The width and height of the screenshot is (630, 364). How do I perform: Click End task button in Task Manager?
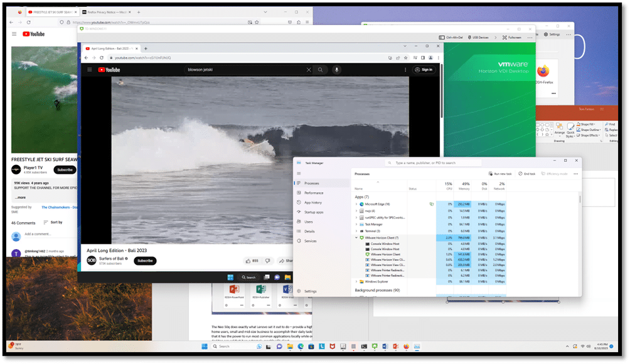point(526,174)
